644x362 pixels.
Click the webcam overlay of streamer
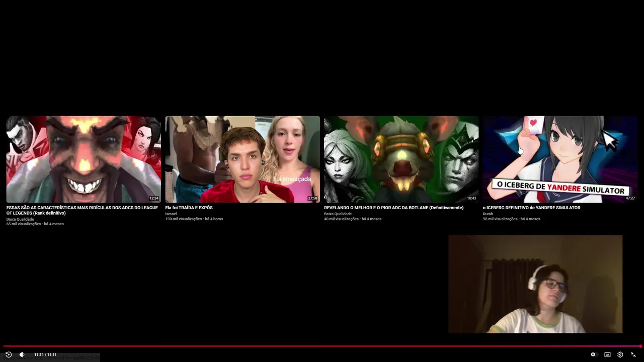click(535, 284)
